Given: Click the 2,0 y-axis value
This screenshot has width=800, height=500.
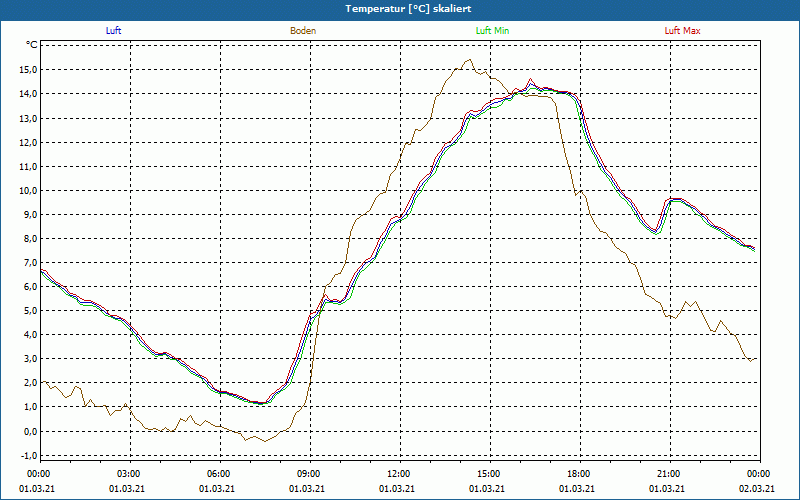Looking at the screenshot, I should pyautogui.click(x=31, y=382).
